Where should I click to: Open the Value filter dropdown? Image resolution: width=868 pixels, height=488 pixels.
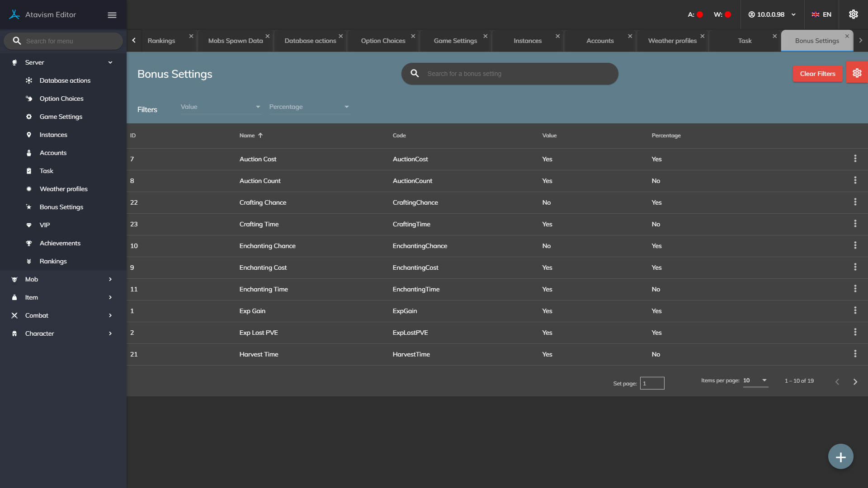tap(221, 107)
